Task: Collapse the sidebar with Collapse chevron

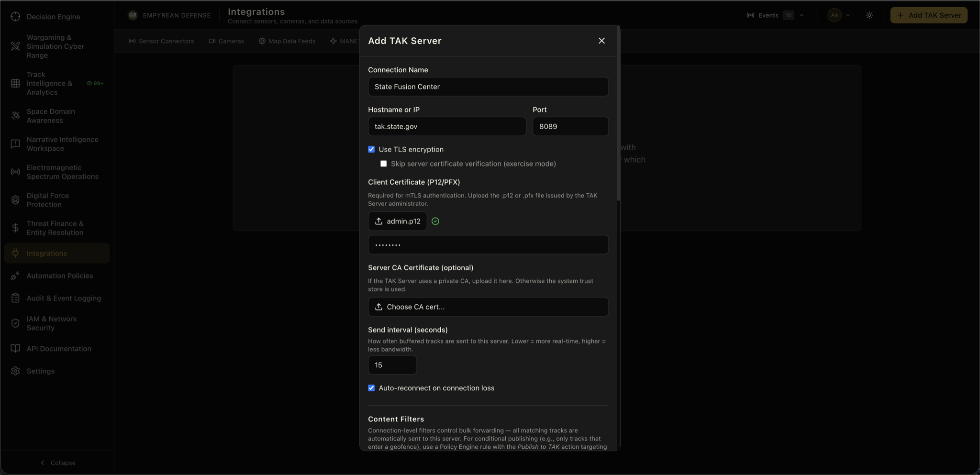Action: pos(43,463)
